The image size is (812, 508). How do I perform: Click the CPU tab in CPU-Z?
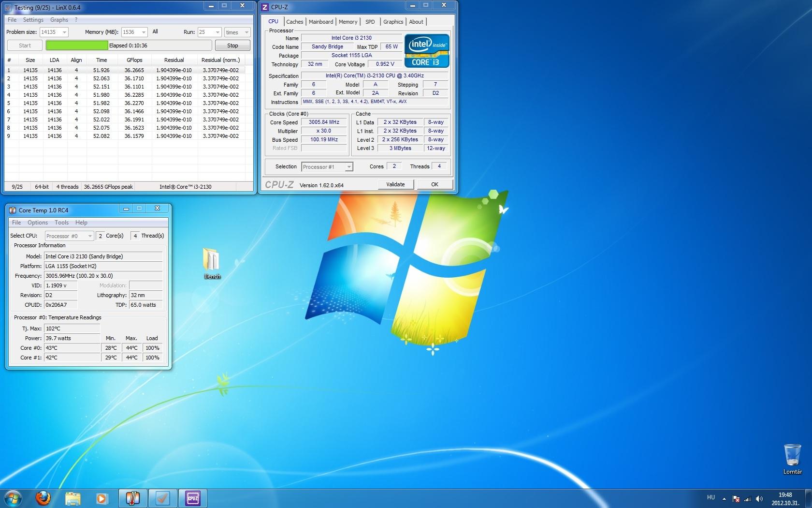coord(273,21)
